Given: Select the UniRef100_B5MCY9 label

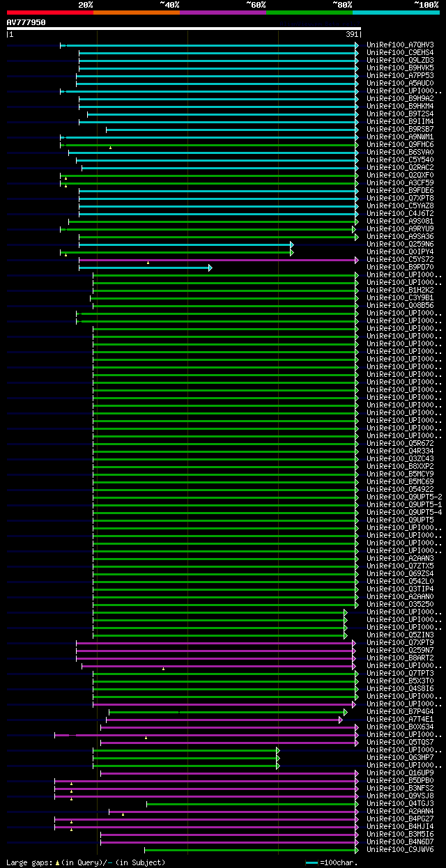Looking at the screenshot, I should tap(400, 474).
